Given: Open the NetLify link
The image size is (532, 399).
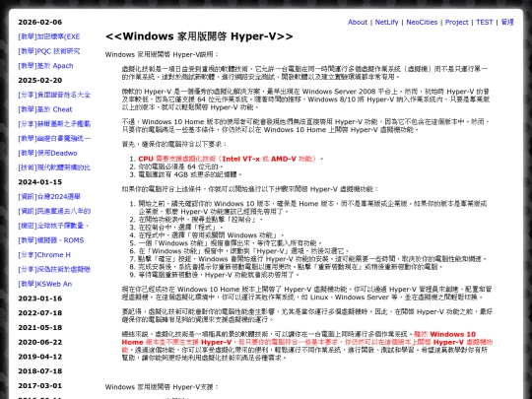Looking at the screenshot, I should pyautogui.click(x=386, y=22).
